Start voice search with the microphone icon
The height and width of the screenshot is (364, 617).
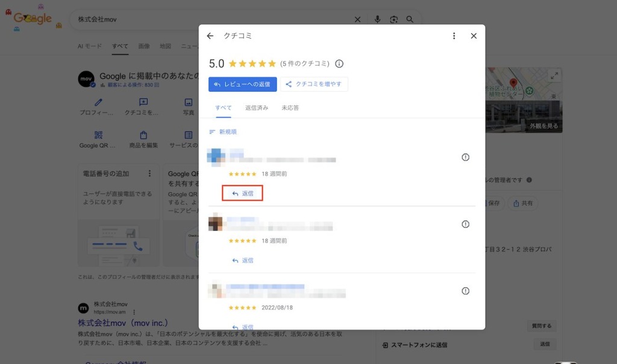click(x=378, y=19)
